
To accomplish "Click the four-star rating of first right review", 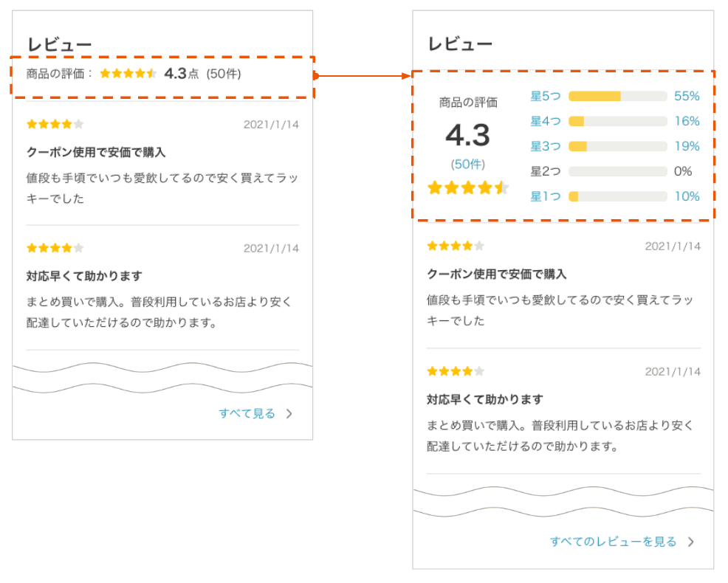I will 456,246.
